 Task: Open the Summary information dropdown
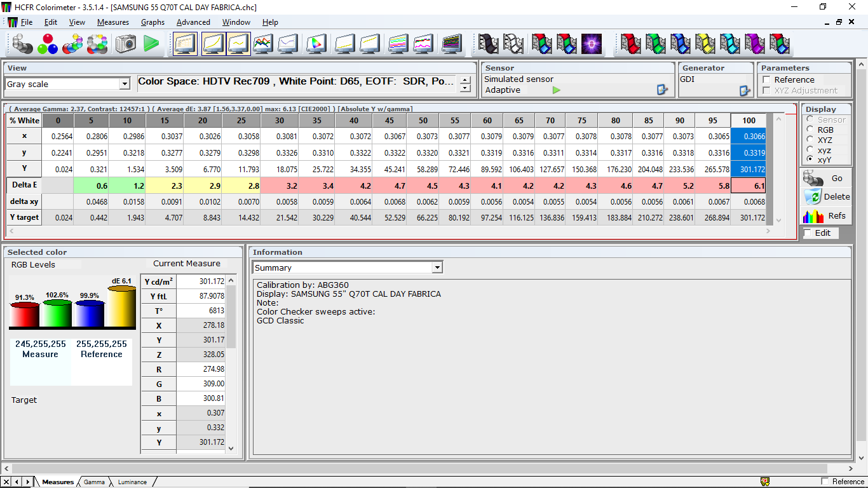pyautogui.click(x=437, y=268)
